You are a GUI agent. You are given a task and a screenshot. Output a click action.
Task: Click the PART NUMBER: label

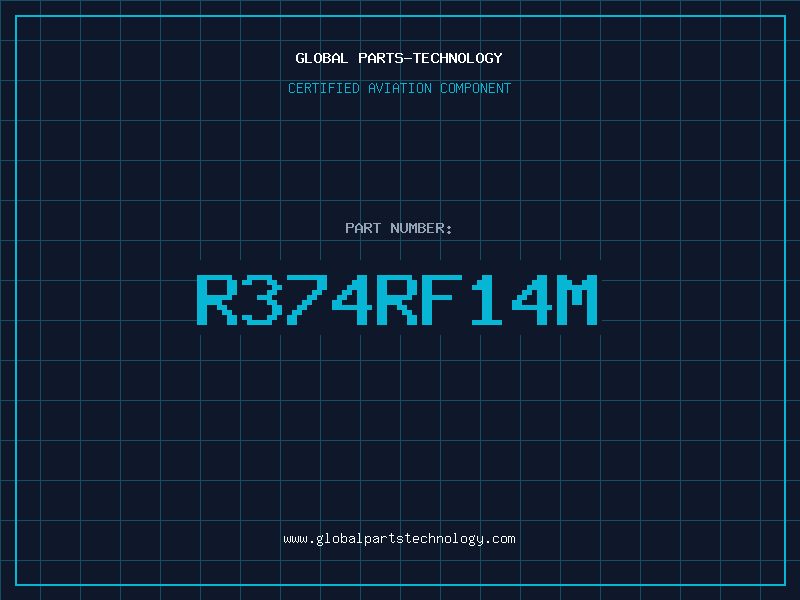(x=399, y=228)
